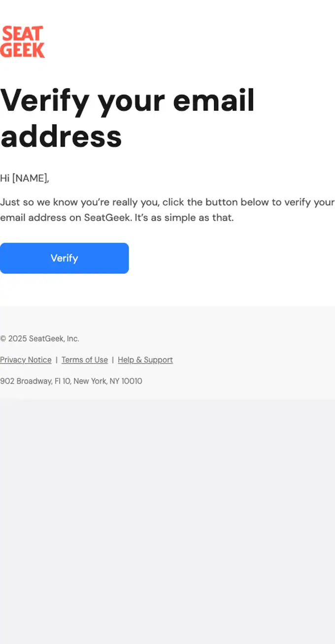Click the "Verify your email address" heading
This screenshot has height=644, width=335.
coord(127,118)
